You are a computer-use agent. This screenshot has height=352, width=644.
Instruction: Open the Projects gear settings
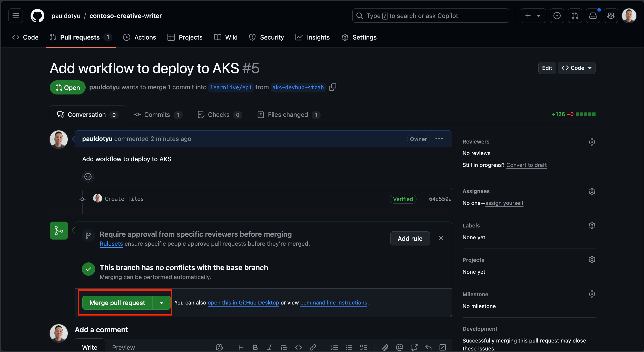tap(592, 260)
